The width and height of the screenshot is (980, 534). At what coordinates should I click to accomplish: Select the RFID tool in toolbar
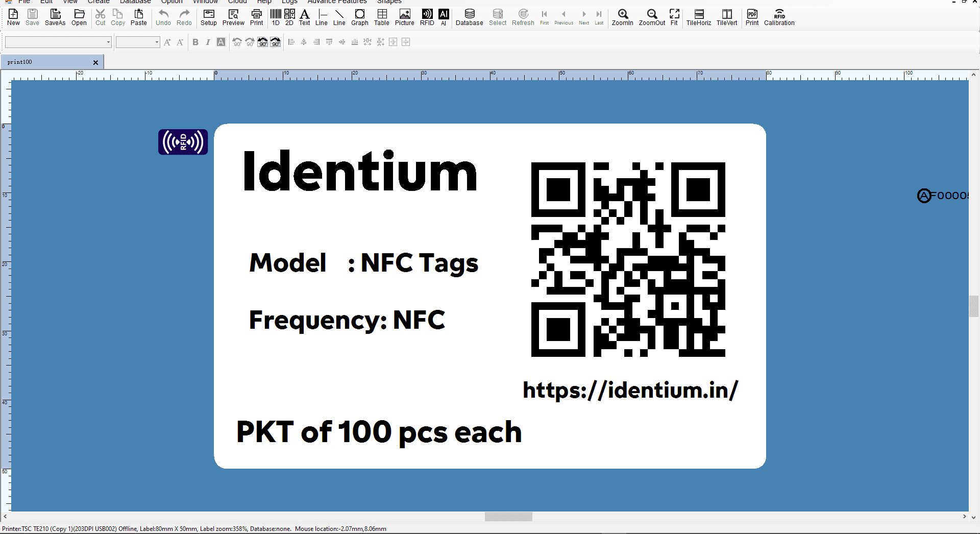pyautogui.click(x=427, y=17)
